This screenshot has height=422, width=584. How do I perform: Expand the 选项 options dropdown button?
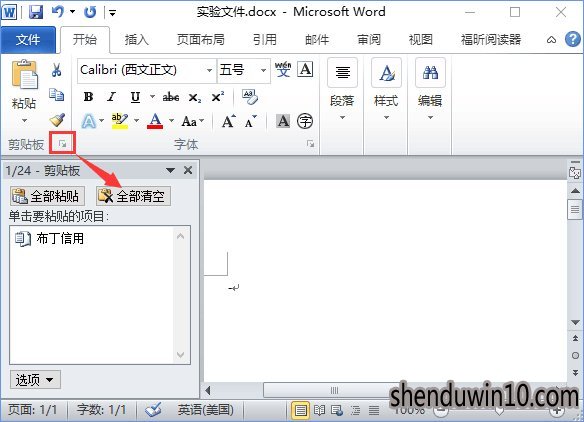pyautogui.click(x=35, y=380)
